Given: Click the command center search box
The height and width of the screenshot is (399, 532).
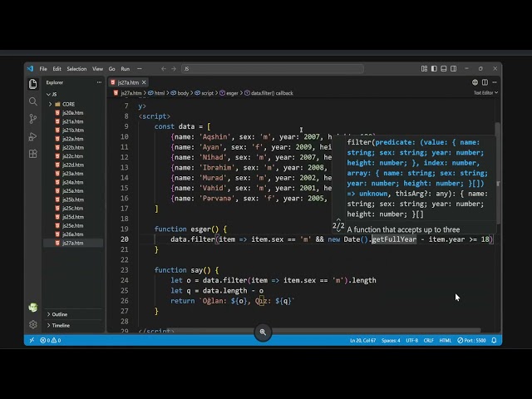Looking at the screenshot, I should 273,69.
